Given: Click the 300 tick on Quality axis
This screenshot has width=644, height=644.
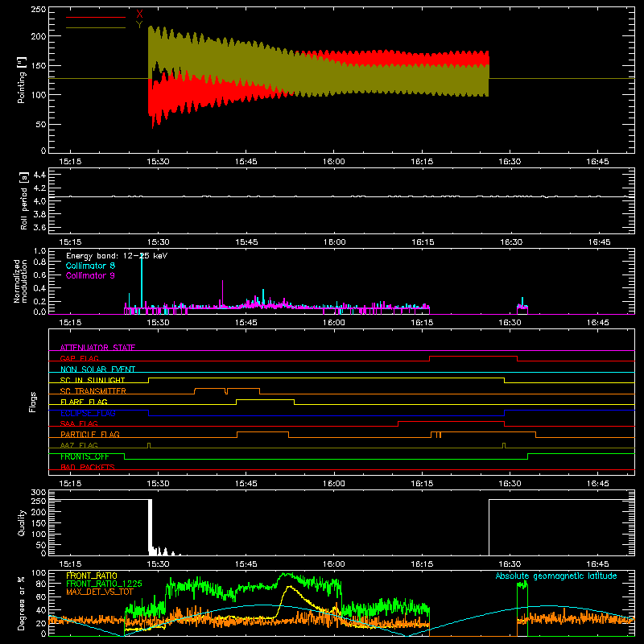Looking at the screenshot, I should click(38, 493).
